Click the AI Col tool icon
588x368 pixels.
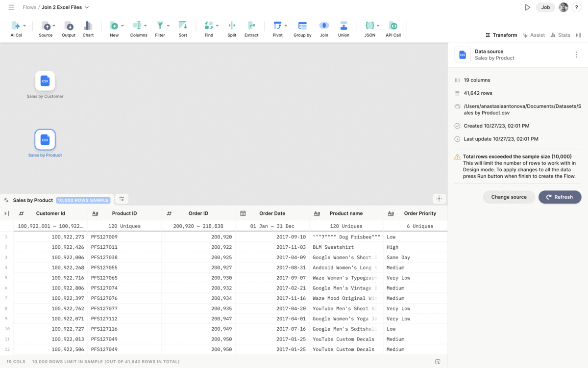point(16,26)
